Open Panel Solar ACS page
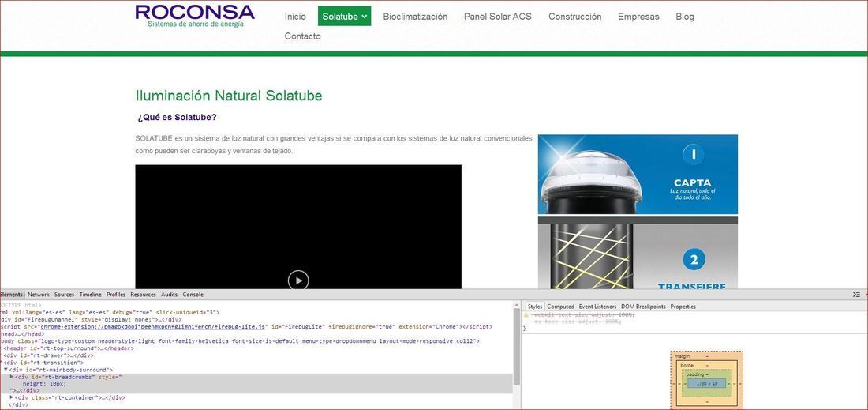Screen dimensions: 868x410 pos(498,17)
